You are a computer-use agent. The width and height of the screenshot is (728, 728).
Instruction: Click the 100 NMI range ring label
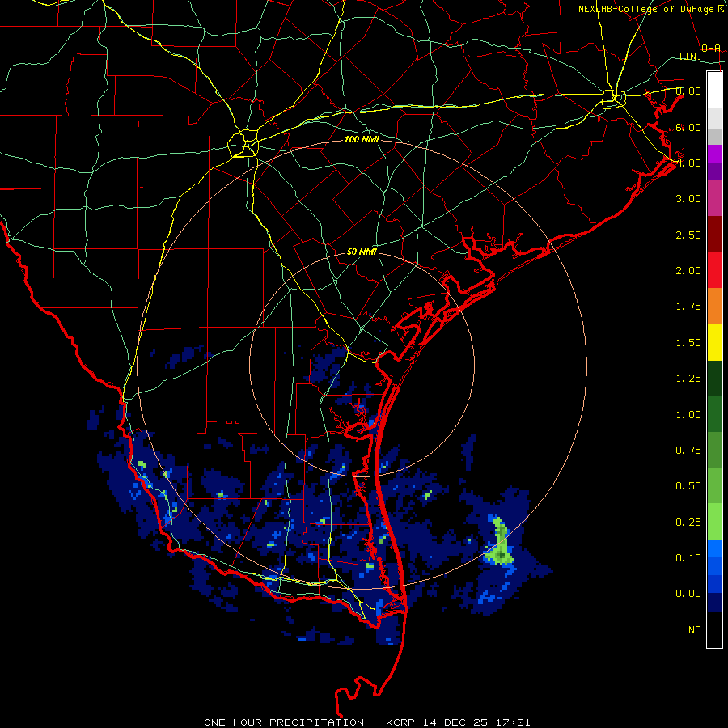pyautogui.click(x=362, y=139)
